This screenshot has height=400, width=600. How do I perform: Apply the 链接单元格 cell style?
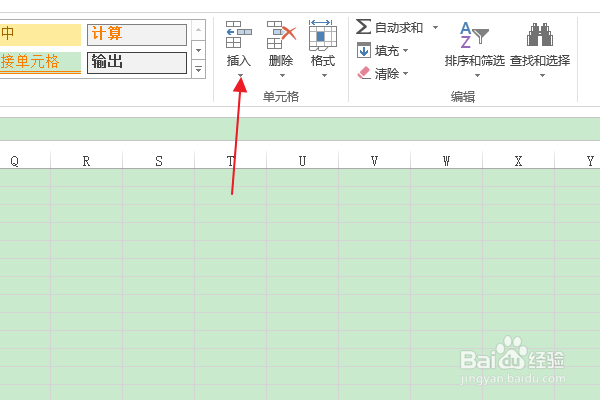[x=40, y=62]
